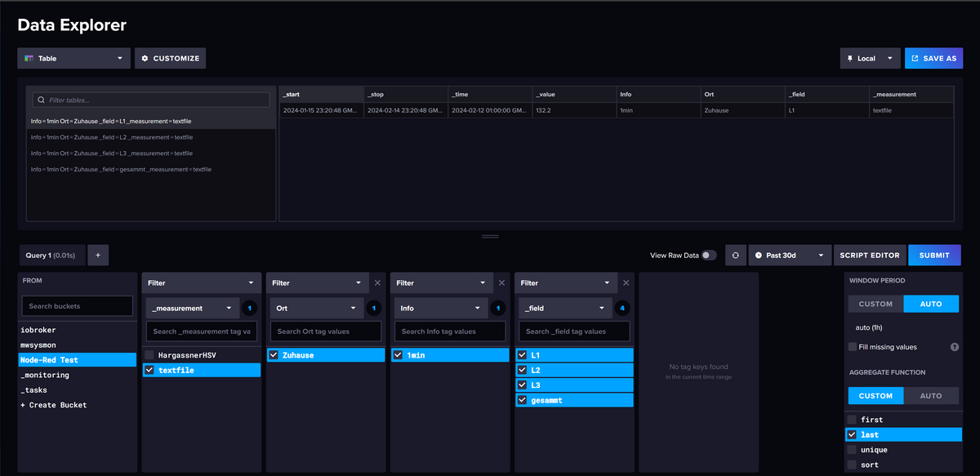Click Search Info tag values field

click(449, 331)
